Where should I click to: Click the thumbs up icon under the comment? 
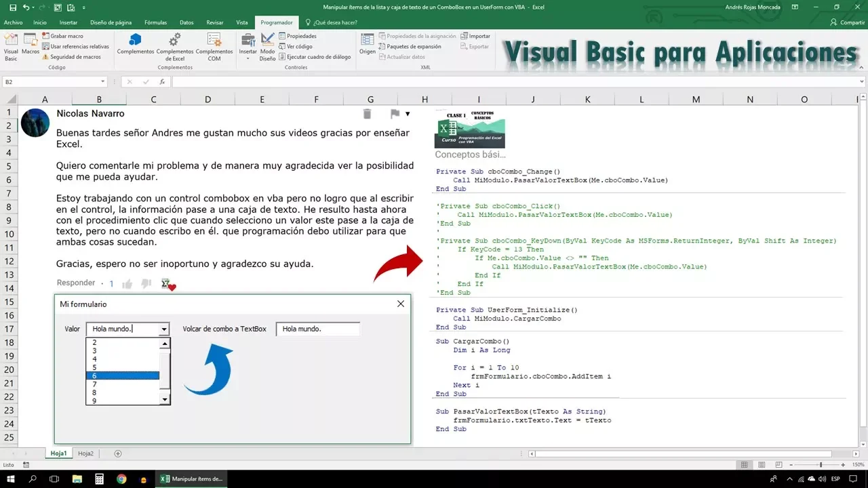(x=127, y=283)
